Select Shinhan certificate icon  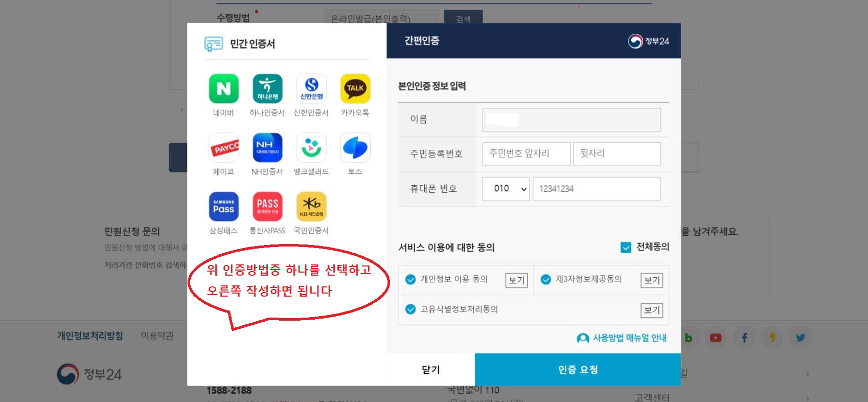[x=311, y=88]
